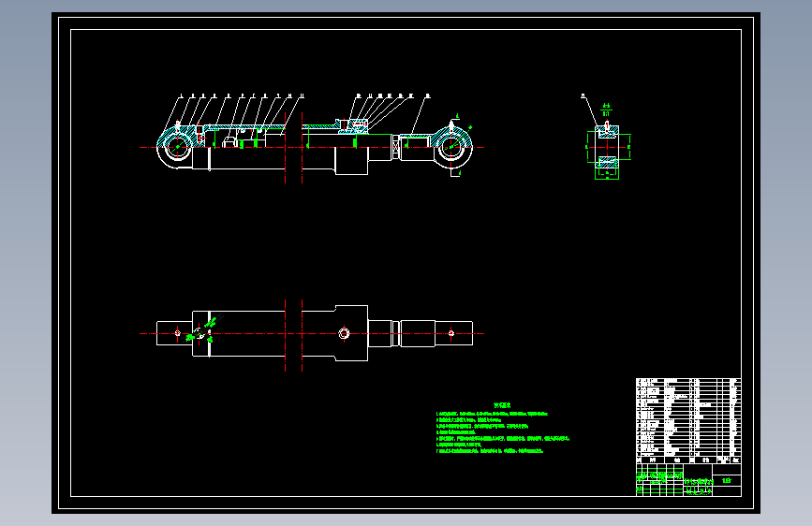Image resolution: width=812 pixels, height=526 pixels.
Task: Select the left eye bearing in the section view
Action: coord(178,147)
